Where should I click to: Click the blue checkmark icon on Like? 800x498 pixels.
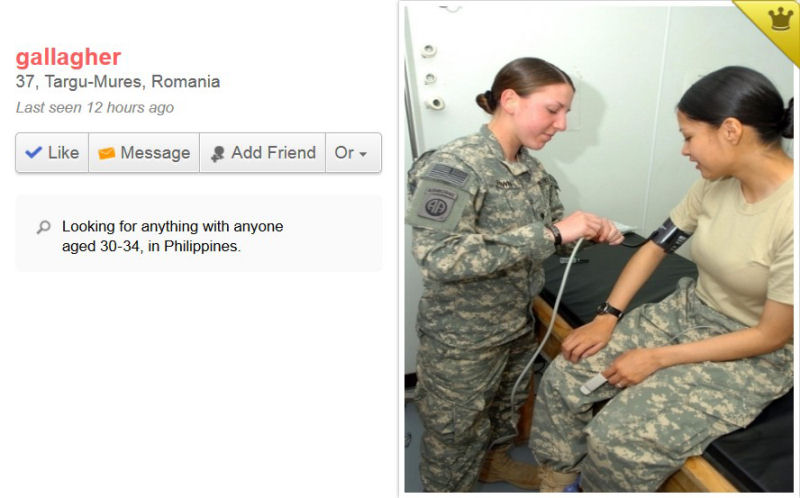pyautogui.click(x=34, y=152)
